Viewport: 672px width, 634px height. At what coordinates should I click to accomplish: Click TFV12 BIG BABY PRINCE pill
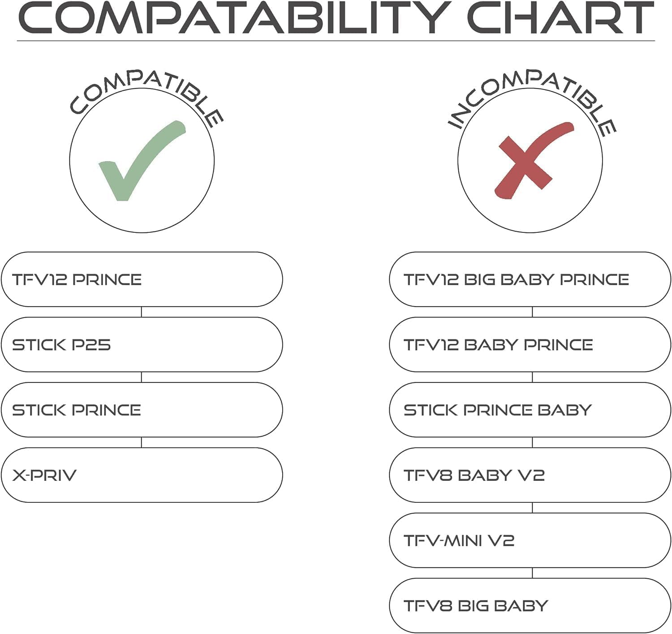click(530, 279)
